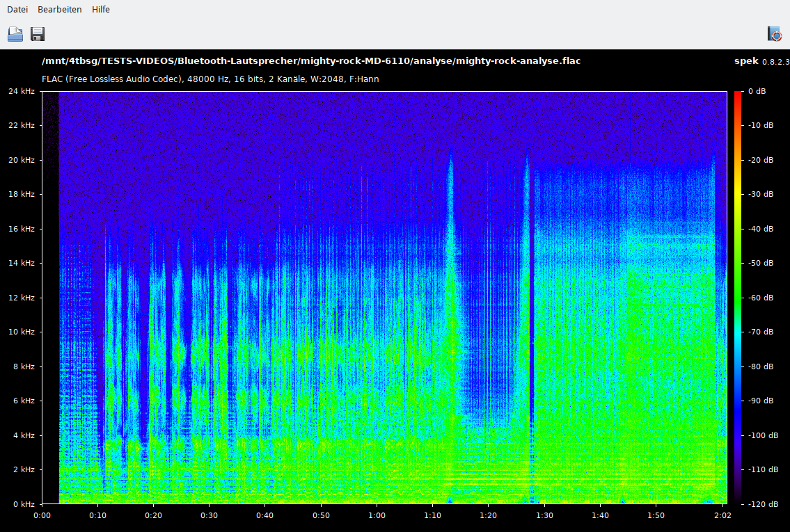
Task: Click the 0:30 time axis label
Action: [209, 515]
